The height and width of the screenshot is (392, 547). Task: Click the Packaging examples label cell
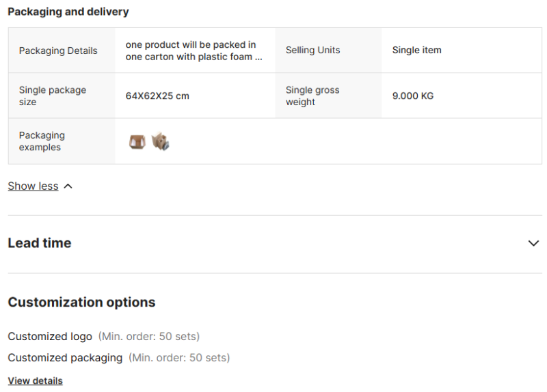point(42,141)
